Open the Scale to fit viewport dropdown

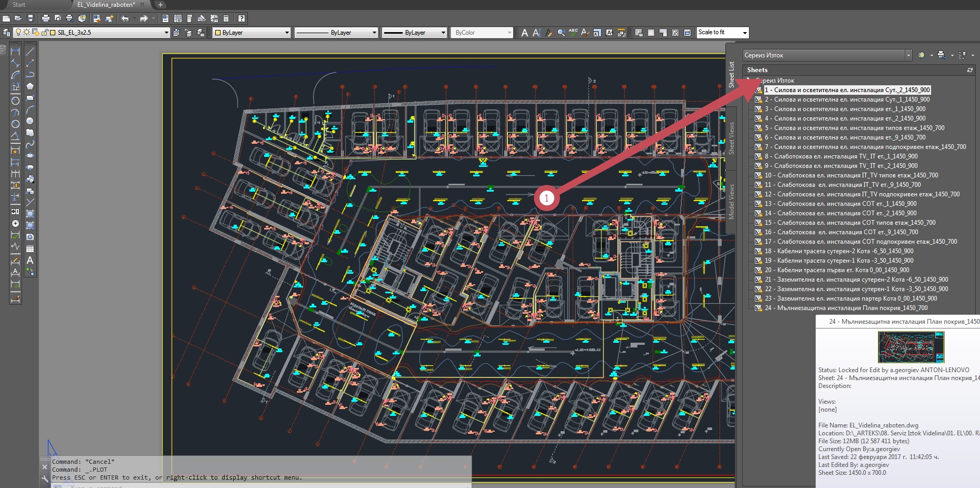coord(745,33)
